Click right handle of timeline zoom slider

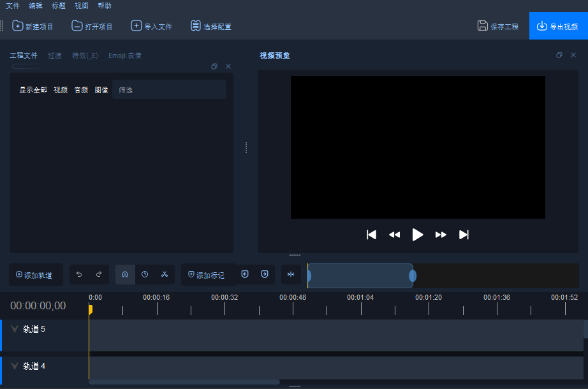413,275
